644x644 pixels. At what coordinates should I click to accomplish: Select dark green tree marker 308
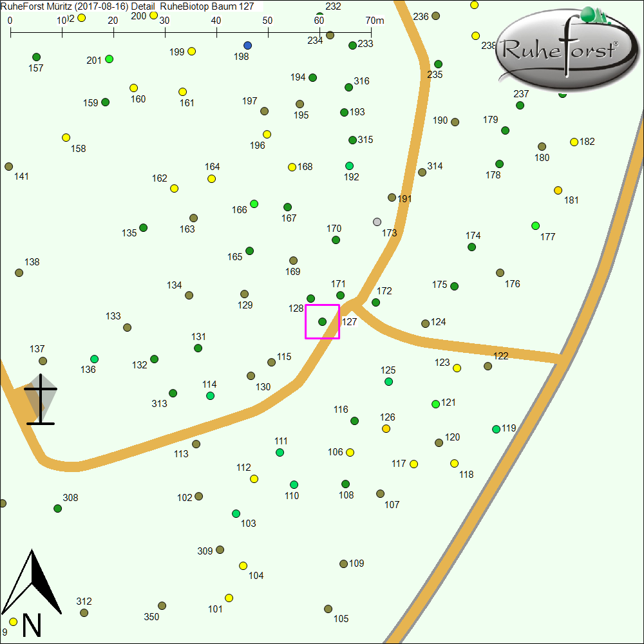tap(58, 509)
